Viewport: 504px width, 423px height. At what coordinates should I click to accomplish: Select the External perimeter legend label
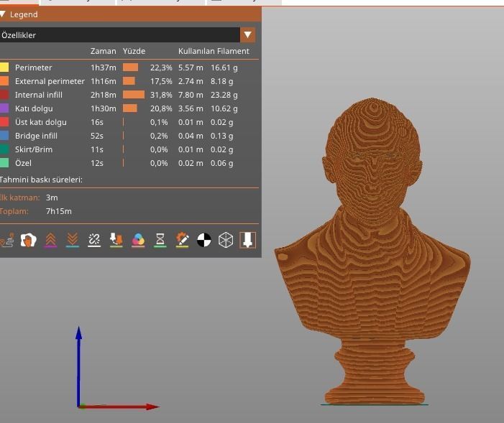click(x=50, y=81)
